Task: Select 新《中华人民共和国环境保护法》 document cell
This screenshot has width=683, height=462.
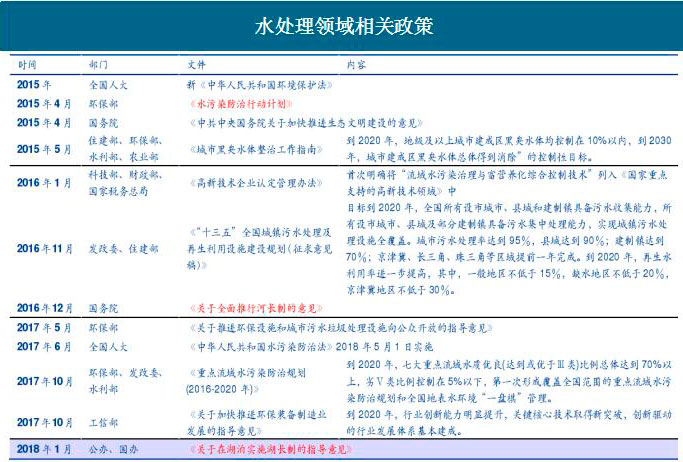Action: point(260,85)
